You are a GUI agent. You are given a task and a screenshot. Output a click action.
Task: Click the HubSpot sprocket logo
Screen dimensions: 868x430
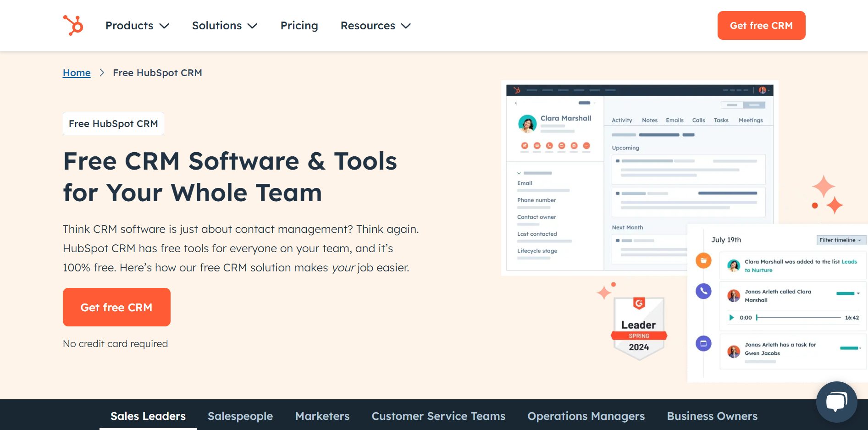pyautogui.click(x=73, y=25)
